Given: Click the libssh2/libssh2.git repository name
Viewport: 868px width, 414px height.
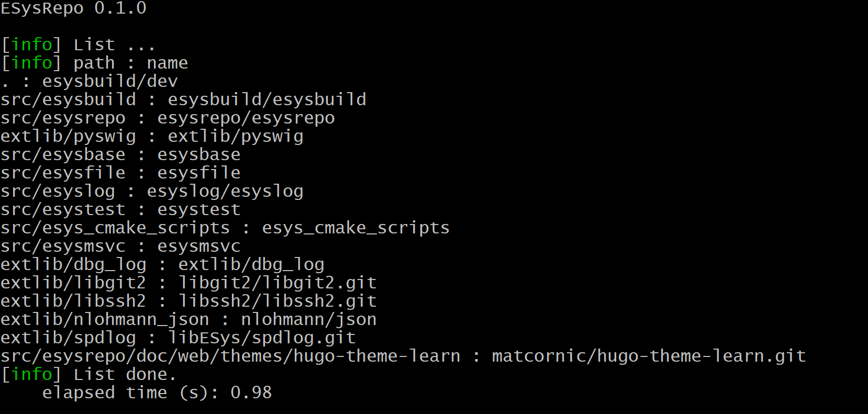Looking at the screenshot, I should pyautogui.click(x=277, y=301).
